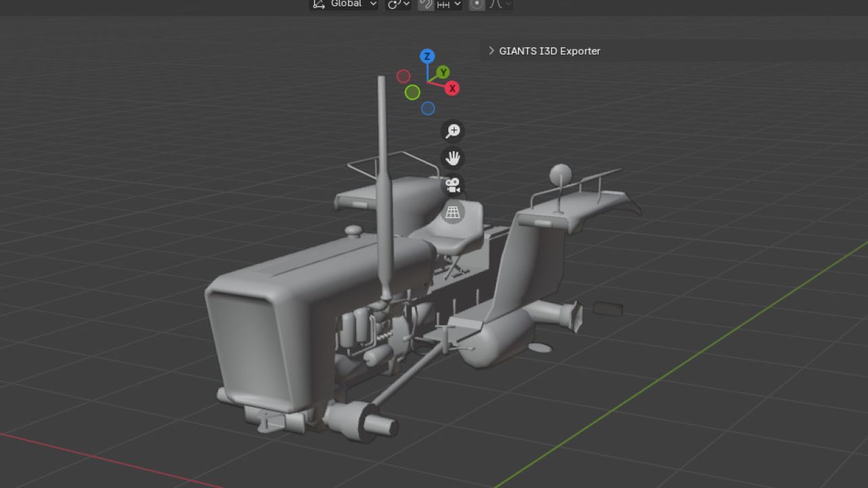868x488 pixels.
Task: Toggle the snap magnet button
Action: click(x=426, y=4)
